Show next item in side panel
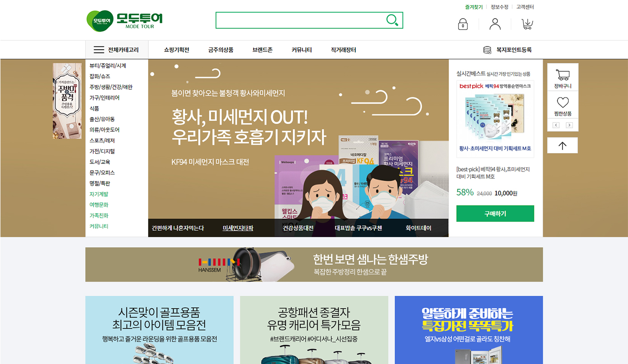The image size is (628, 364). click(569, 125)
